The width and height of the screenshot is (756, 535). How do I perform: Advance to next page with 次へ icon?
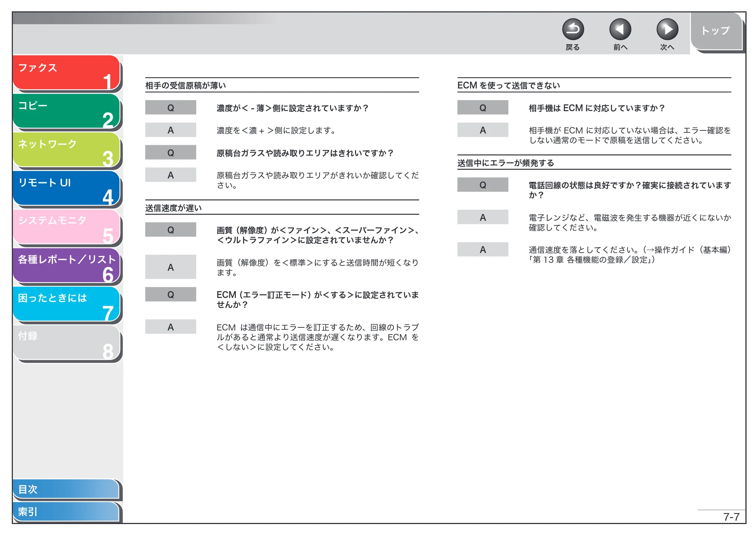[667, 29]
